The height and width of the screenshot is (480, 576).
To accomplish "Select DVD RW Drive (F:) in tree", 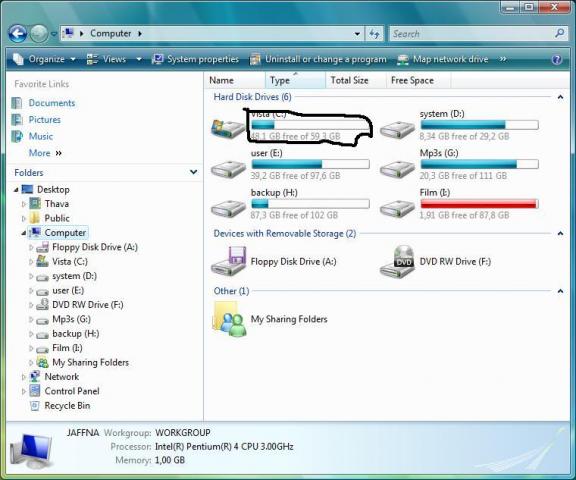I will coord(88,305).
